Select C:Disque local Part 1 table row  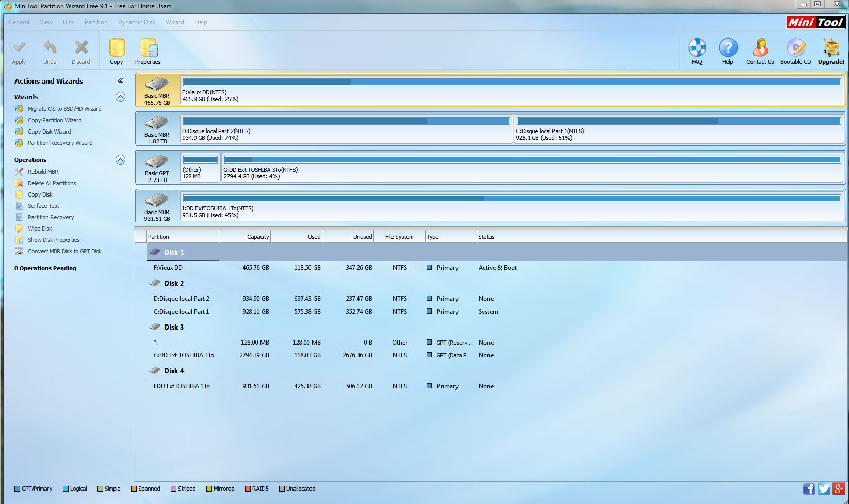coord(497,312)
